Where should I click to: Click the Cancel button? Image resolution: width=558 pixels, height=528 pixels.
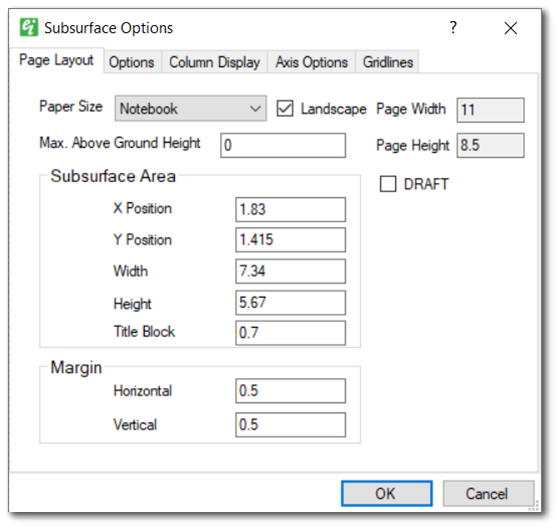pyautogui.click(x=488, y=493)
